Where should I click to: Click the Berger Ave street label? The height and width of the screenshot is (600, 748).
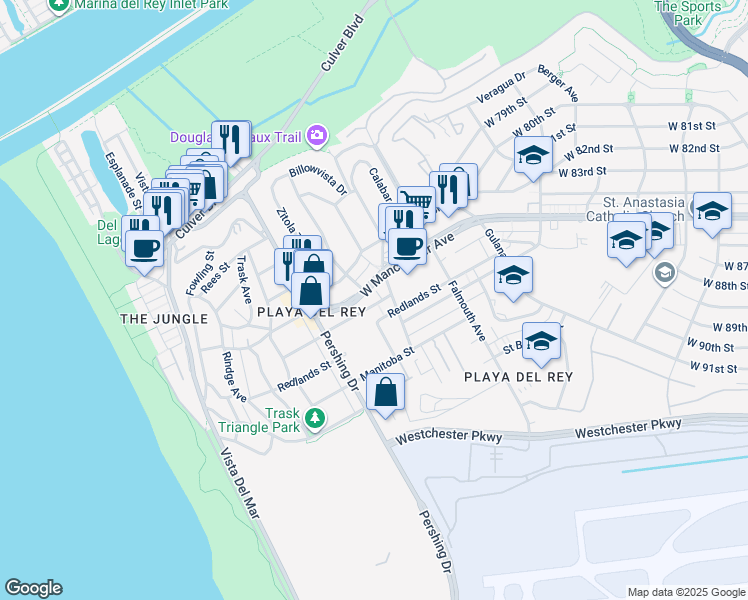click(x=558, y=83)
